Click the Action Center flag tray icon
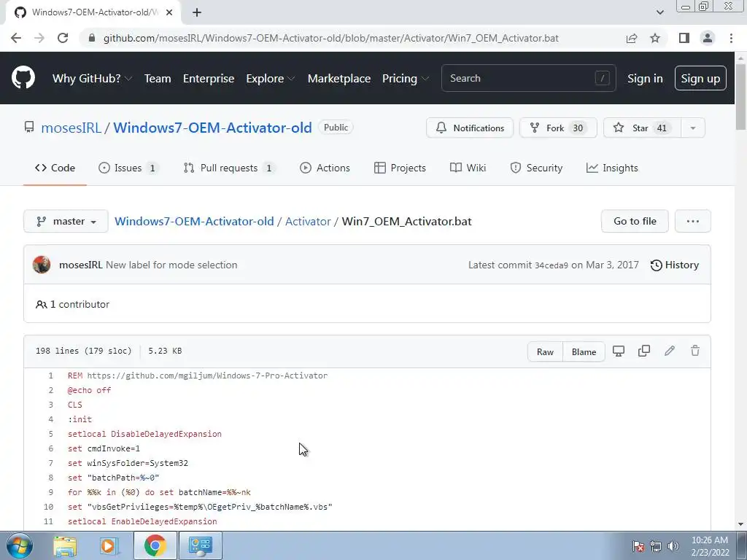747x560 pixels. point(638,546)
